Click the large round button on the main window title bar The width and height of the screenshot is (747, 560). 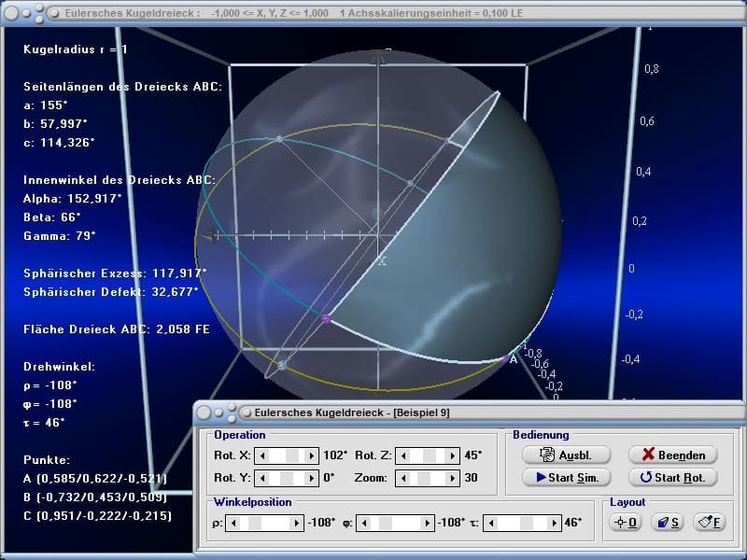(10, 13)
